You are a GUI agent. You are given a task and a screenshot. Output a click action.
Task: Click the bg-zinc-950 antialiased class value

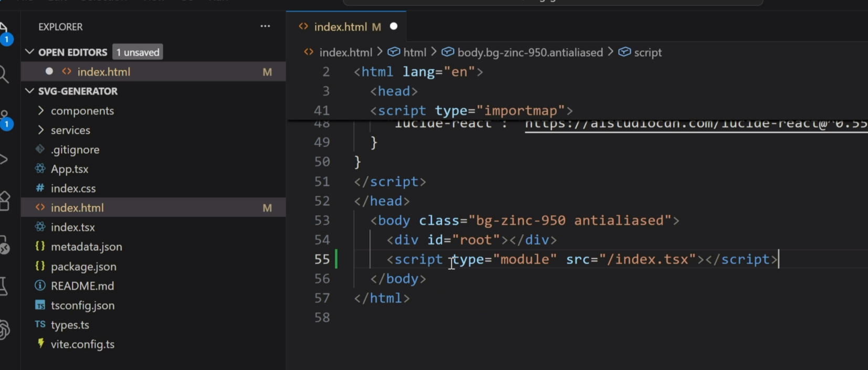(570, 220)
